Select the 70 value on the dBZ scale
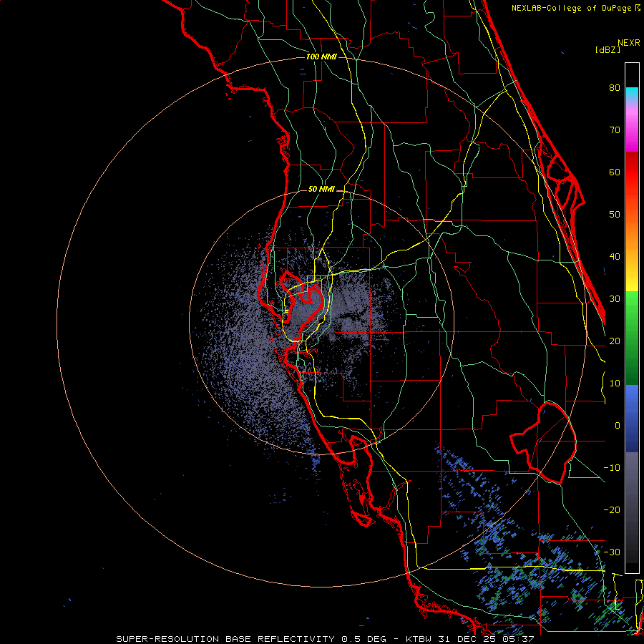Image resolution: width=644 pixels, height=644 pixels. tap(615, 130)
